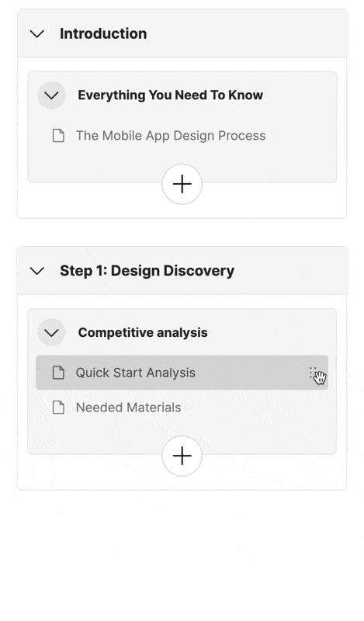Click the Quick Start Analysis document icon
Viewport: 364px width, 621px height.
(x=59, y=373)
